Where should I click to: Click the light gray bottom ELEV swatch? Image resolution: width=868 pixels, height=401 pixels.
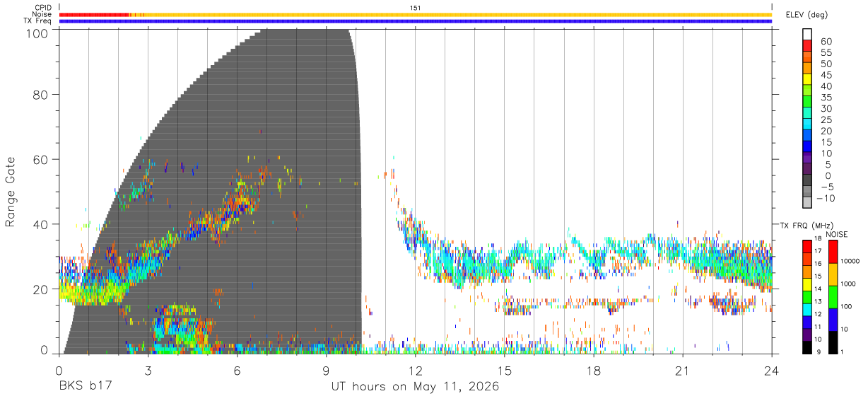point(807,203)
